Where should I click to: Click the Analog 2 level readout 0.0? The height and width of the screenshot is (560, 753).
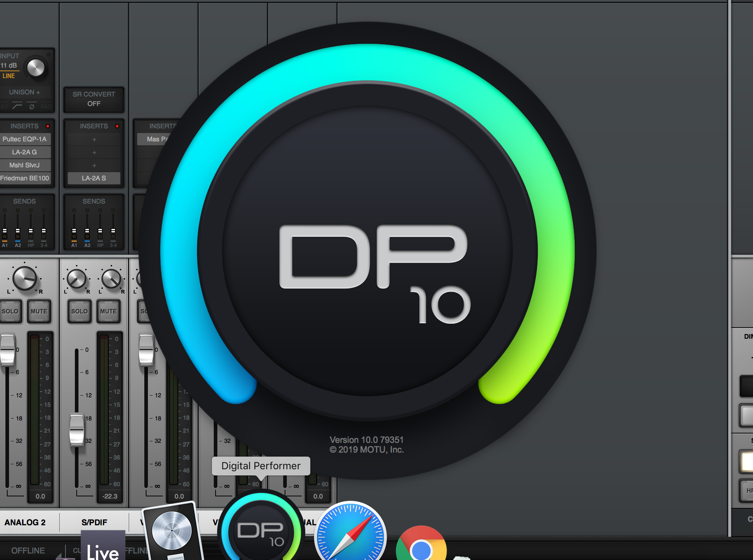click(x=41, y=496)
